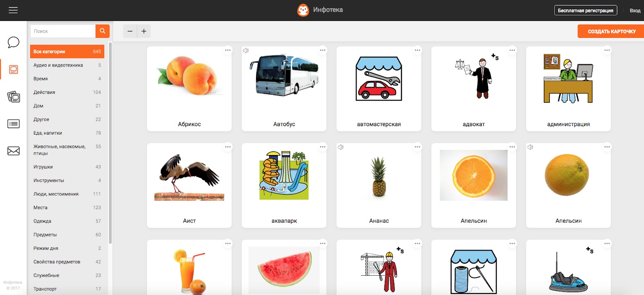Click the orange search magnifier button
Viewport: 644px width, 295px height.
click(x=103, y=31)
